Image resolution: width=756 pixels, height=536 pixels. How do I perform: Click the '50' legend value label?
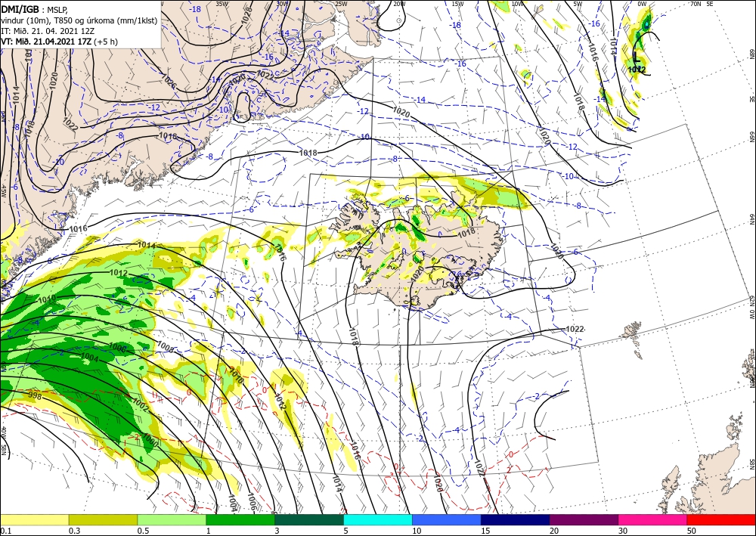[x=692, y=530]
